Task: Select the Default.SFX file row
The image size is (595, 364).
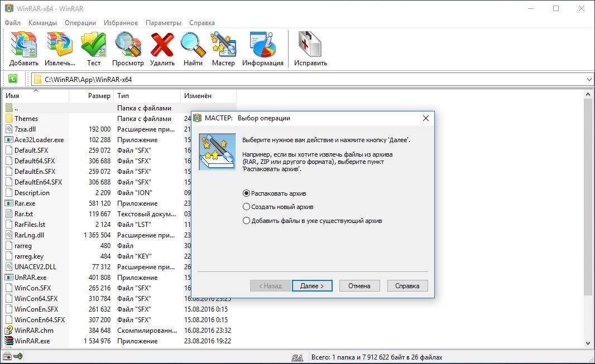Action: pyautogui.click(x=120, y=151)
